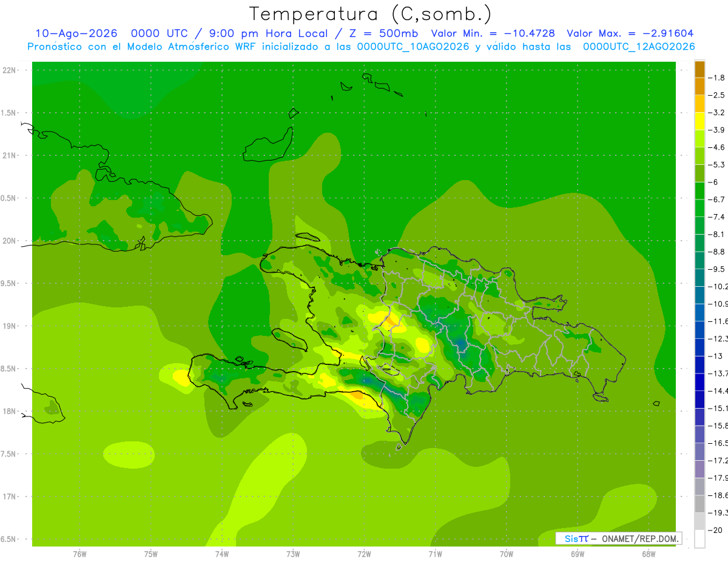Click the '20N' latitude axis label
The height and width of the screenshot is (562, 728).
[9, 241]
